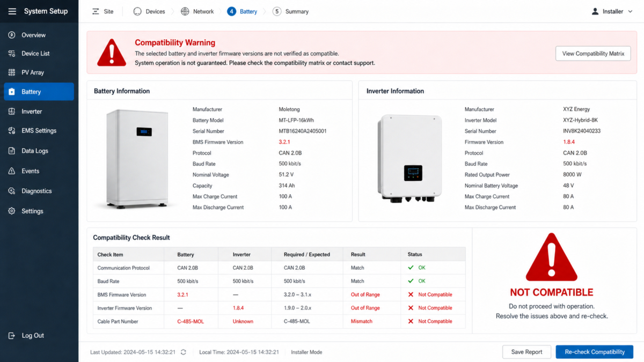Click the Inverter sidebar icon
This screenshot has width=644, height=362.
click(x=11, y=112)
